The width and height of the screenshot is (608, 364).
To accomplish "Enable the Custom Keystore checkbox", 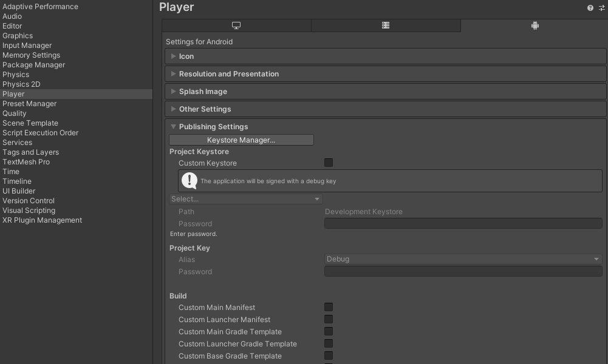I will coord(329,163).
